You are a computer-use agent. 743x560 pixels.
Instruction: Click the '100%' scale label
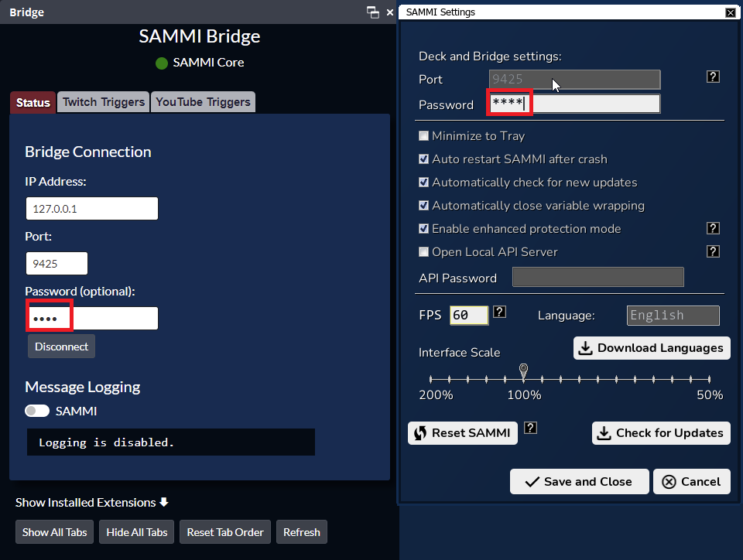524,394
